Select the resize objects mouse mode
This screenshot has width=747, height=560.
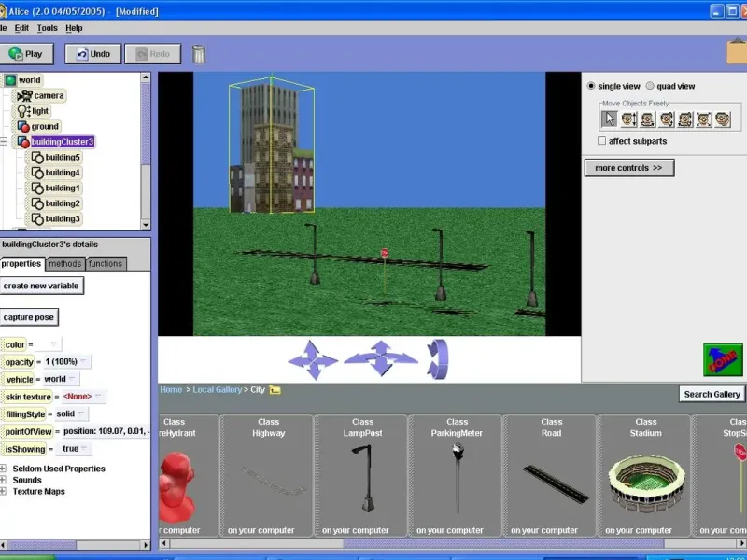704,119
